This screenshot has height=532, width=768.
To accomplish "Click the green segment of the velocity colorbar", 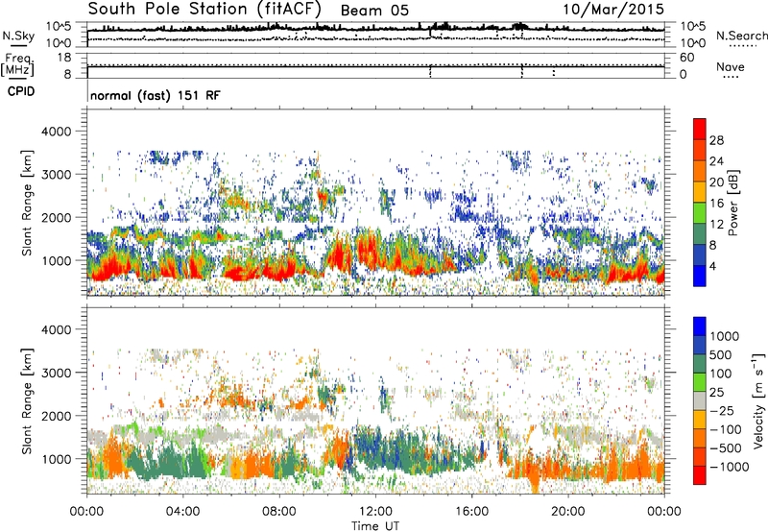I will point(700,382).
